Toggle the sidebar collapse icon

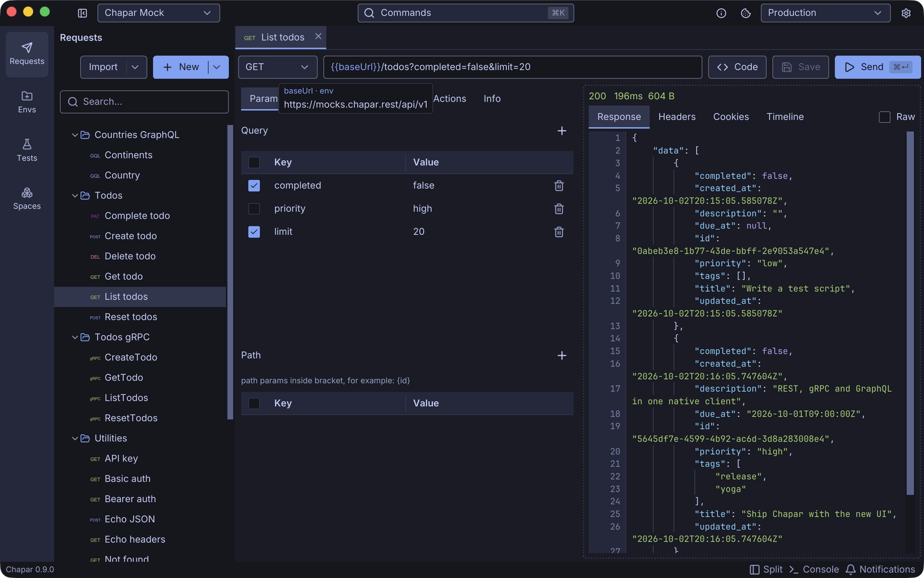tap(83, 13)
